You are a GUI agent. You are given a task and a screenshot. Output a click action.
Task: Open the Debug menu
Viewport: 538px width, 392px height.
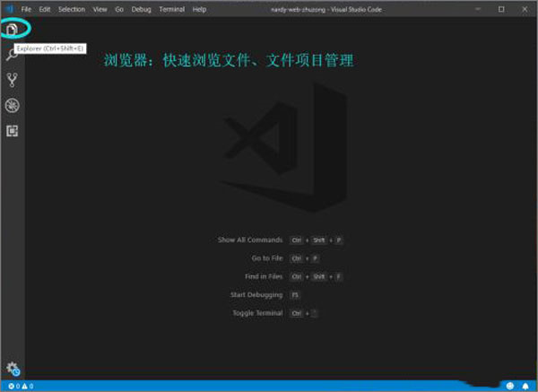141,10
